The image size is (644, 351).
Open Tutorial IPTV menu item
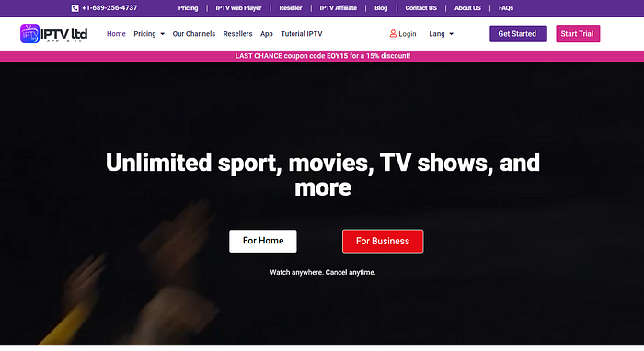(x=302, y=34)
